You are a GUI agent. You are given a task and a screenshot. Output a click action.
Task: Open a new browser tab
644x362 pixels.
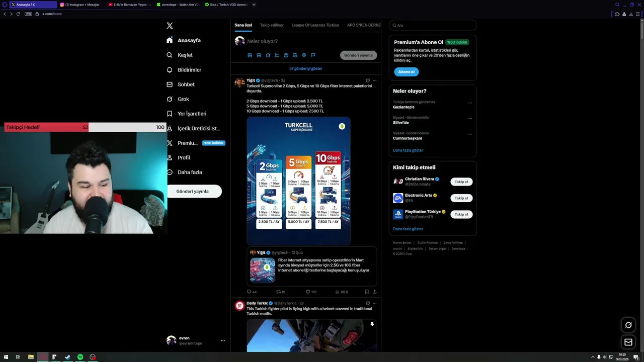point(254,5)
